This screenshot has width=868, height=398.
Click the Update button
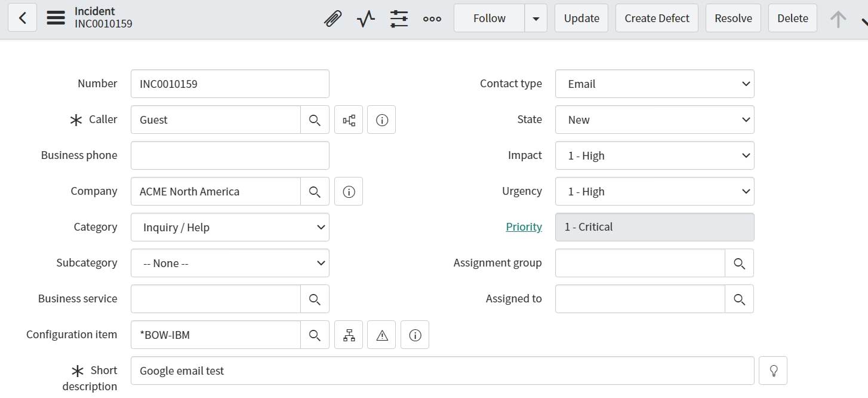(581, 18)
